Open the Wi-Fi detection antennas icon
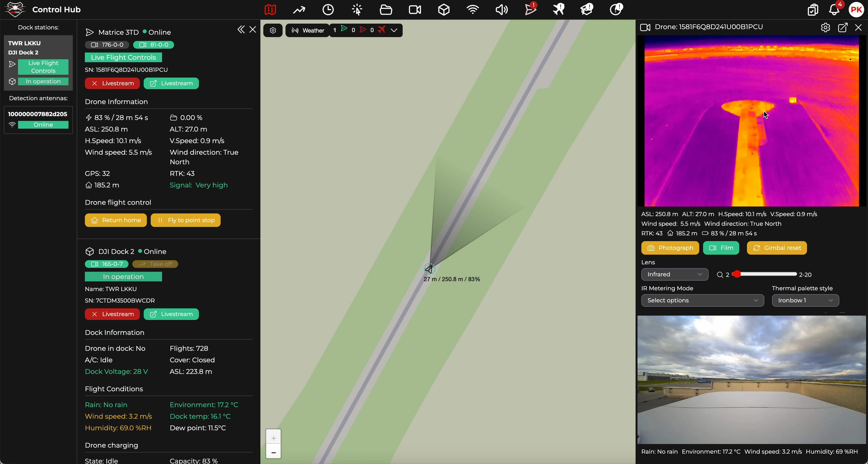 pyautogui.click(x=473, y=9)
